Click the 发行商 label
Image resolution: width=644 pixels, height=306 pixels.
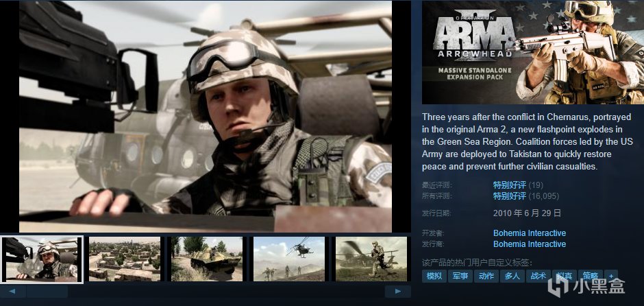(x=433, y=244)
